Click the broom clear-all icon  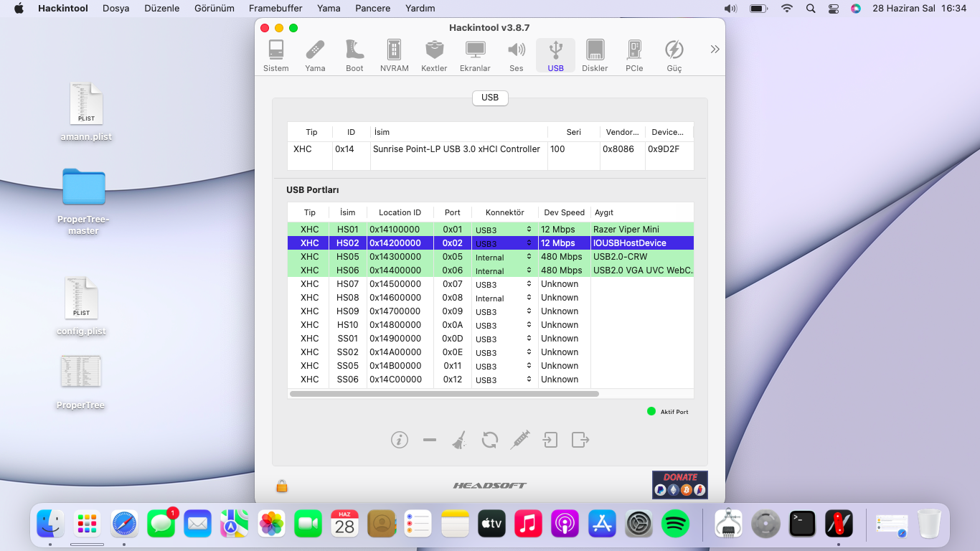point(459,440)
